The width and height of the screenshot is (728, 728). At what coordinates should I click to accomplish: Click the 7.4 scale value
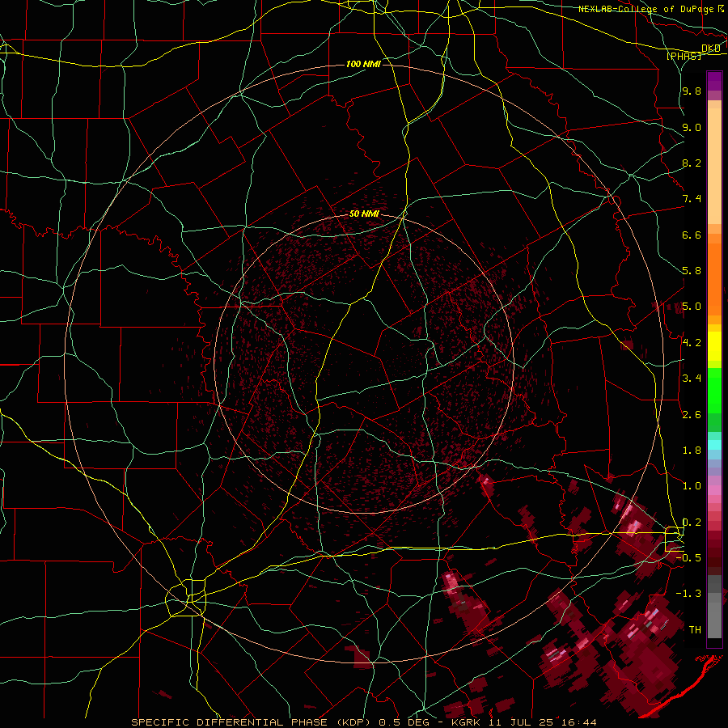point(692,199)
